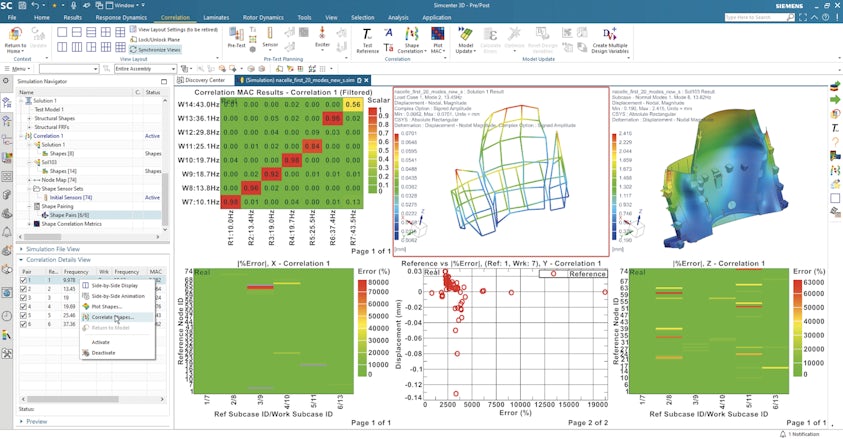This screenshot has width=843, height=439.
Task: Click the Exciter tool icon
Action: pyautogui.click(x=322, y=33)
